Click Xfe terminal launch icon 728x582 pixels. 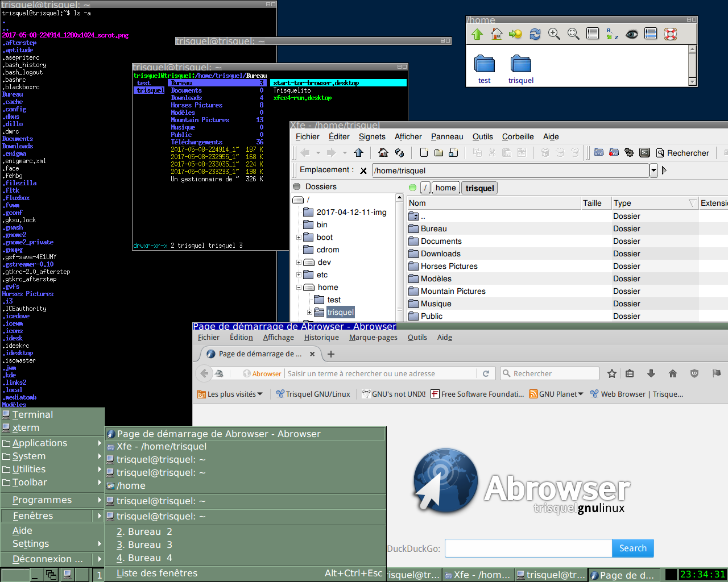coord(644,152)
